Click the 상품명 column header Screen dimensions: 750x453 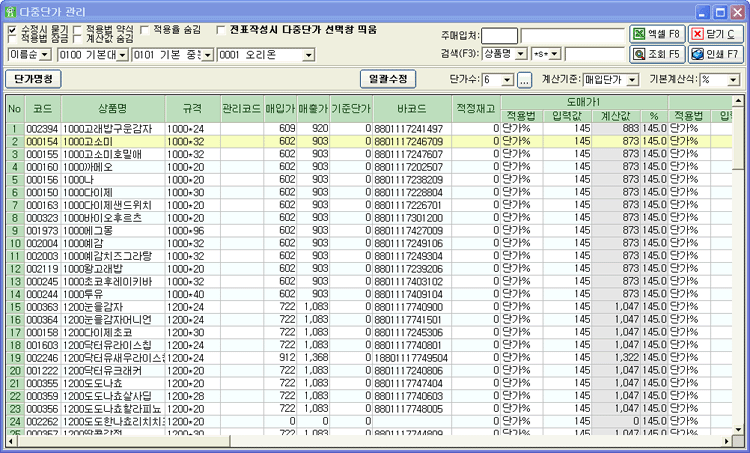pos(113,109)
